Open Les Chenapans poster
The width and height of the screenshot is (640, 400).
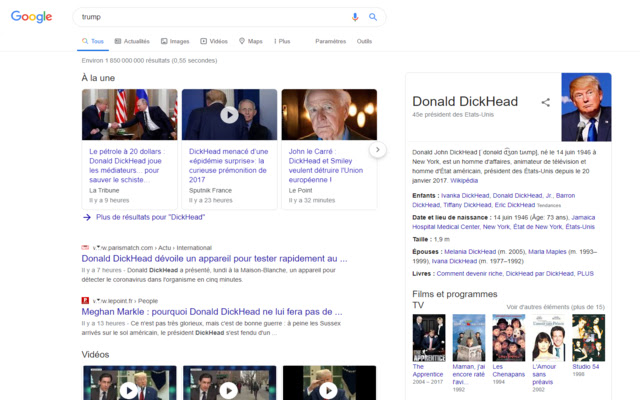pos(509,338)
